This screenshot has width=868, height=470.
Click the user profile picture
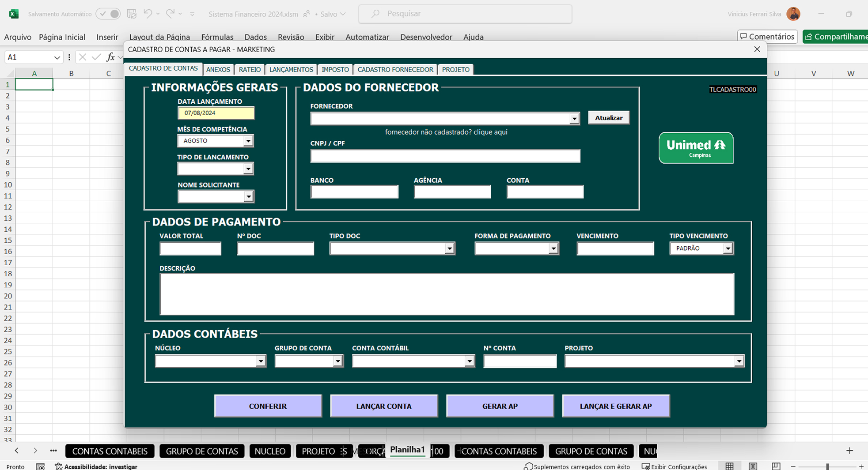coord(793,14)
